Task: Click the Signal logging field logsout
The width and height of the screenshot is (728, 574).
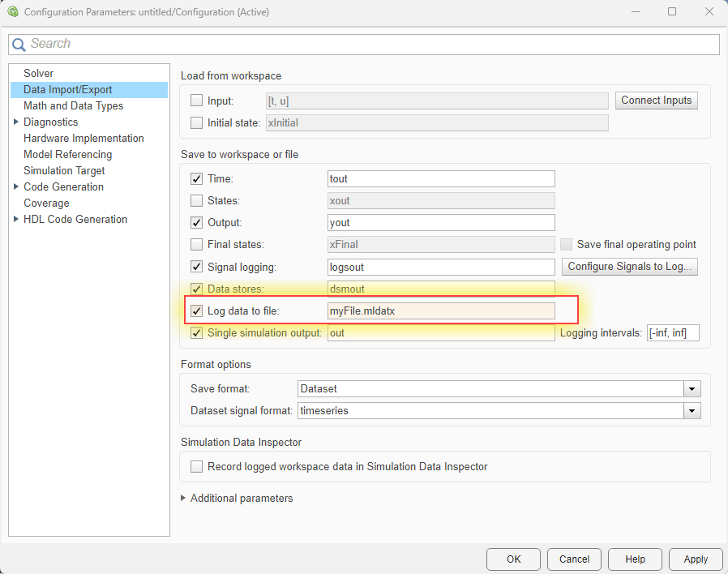Action: pyautogui.click(x=441, y=267)
